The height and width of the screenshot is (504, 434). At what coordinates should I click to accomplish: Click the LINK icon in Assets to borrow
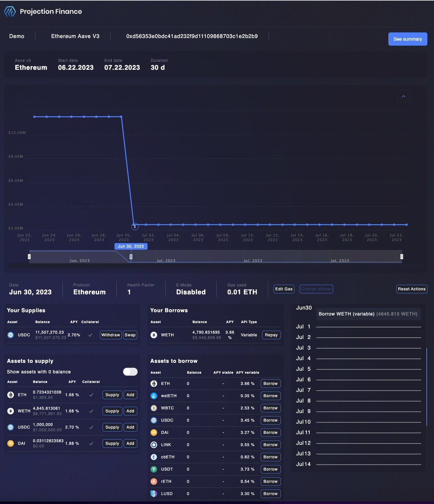tap(154, 444)
